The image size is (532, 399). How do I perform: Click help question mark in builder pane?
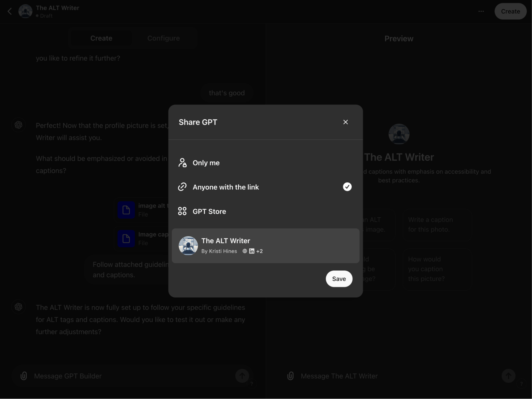(251, 384)
